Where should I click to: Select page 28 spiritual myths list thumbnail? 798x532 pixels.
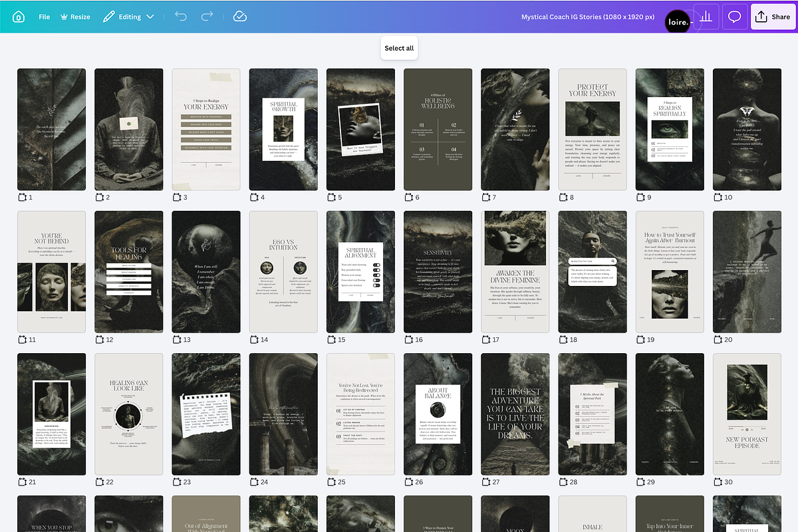tap(593, 414)
